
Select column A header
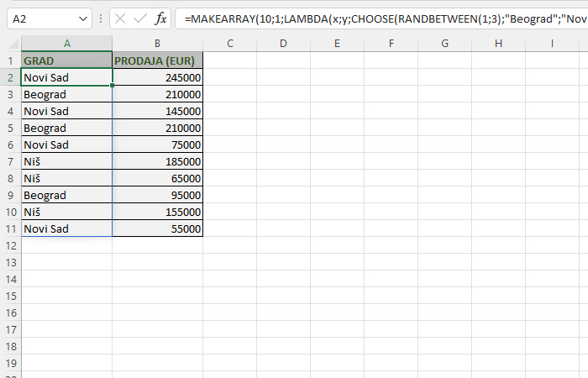[x=66, y=43]
